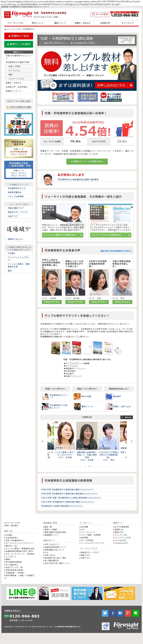
Task: Click the Google Plus icon
Action: point(128,613)
